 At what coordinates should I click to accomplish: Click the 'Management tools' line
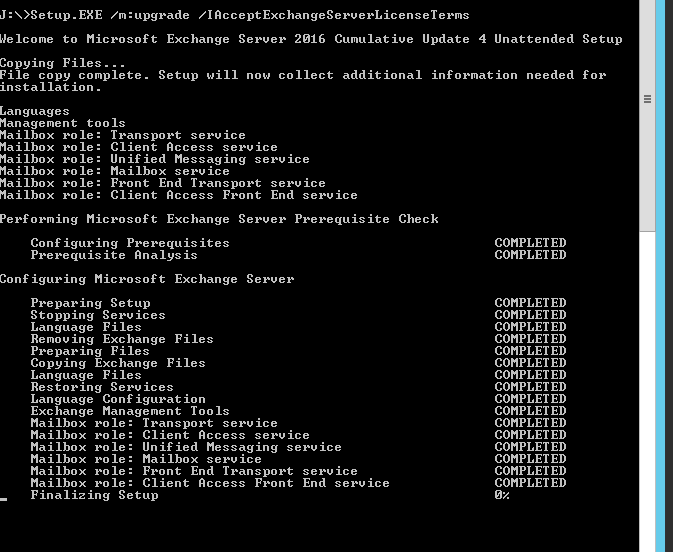point(63,123)
